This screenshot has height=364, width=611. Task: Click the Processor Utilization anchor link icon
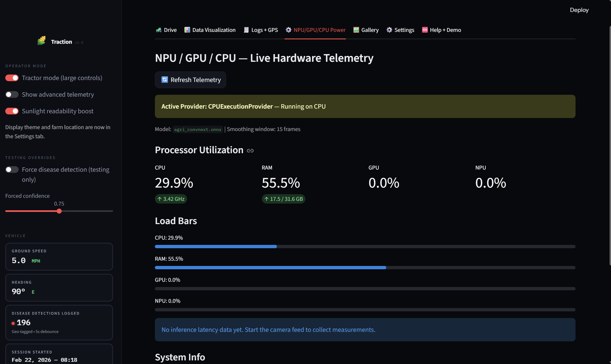[x=250, y=151]
